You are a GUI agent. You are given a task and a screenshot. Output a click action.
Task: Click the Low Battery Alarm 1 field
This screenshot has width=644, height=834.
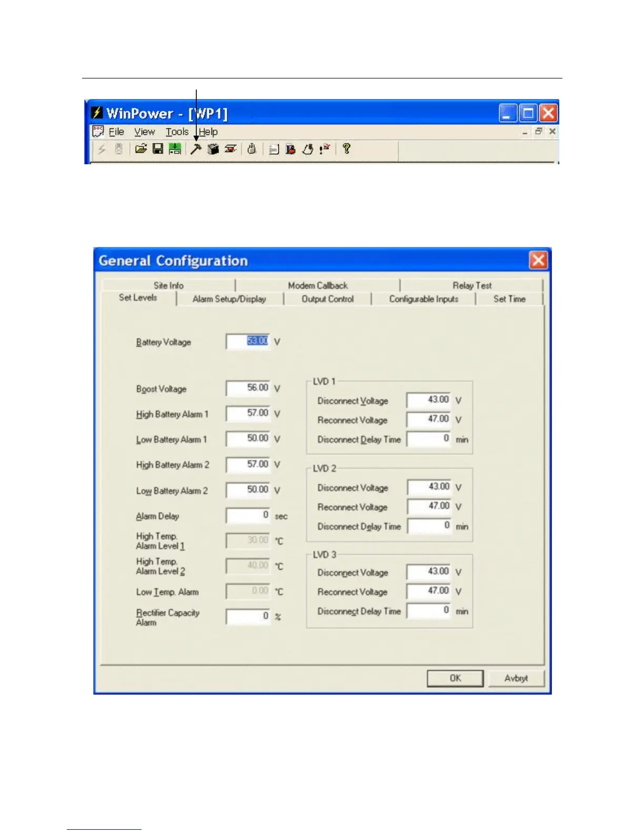tap(248, 439)
